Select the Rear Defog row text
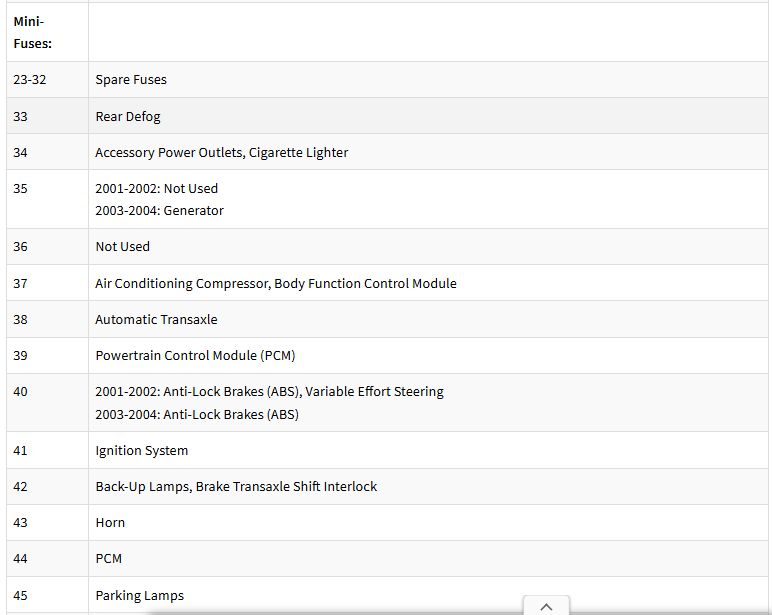Screen dimensions: 772x615 tap(128, 116)
